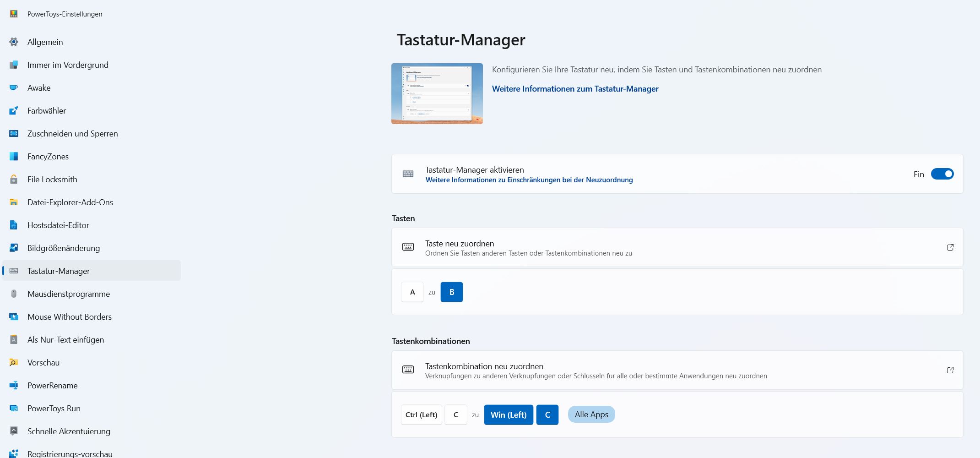Click the Mouse Without Borders icon
This screenshot has width=980, height=458.
click(x=14, y=316)
